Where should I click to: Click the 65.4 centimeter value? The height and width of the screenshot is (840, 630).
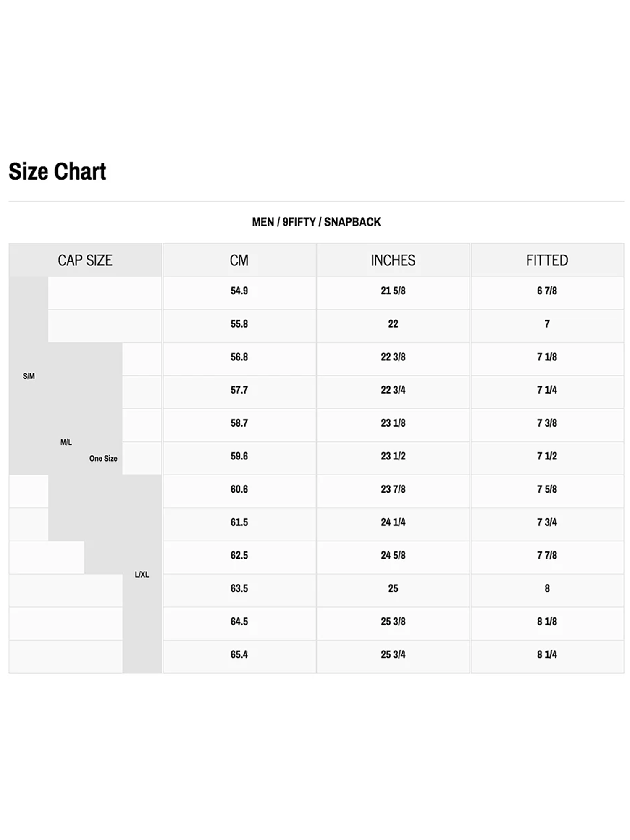[x=239, y=654]
